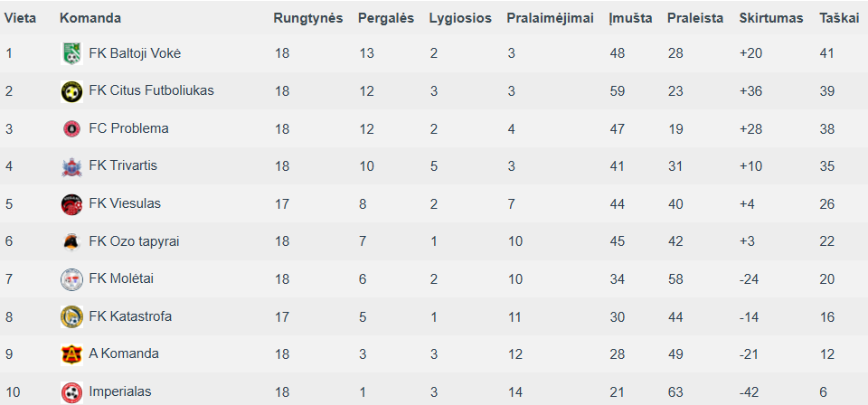868x405 pixels.
Task: Click the Komanda column header
Action: coord(90,18)
